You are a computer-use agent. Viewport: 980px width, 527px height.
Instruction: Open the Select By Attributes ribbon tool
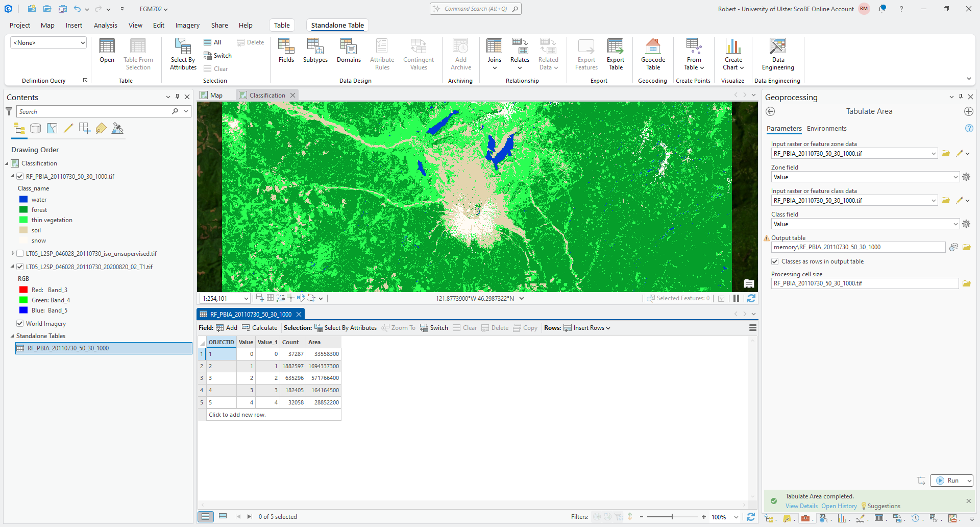click(183, 54)
